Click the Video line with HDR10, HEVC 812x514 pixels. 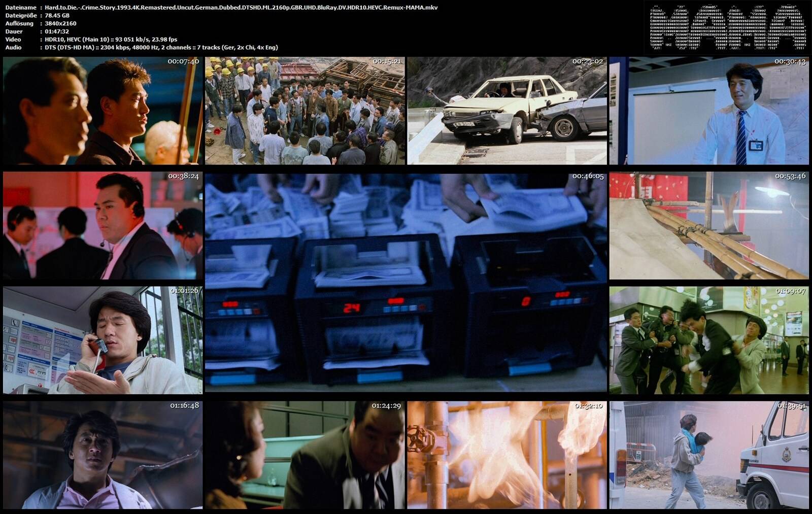(x=111, y=39)
